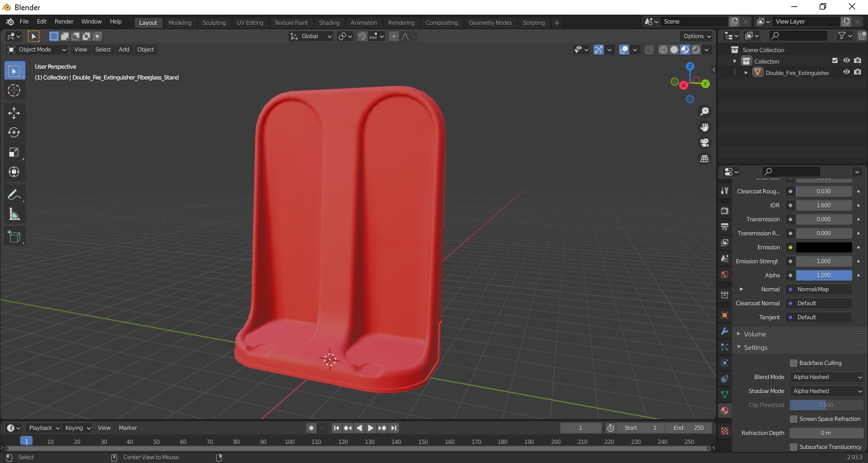868x463 pixels.
Task: Switch to wireframe viewport shading
Action: click(x=663, y=50)
